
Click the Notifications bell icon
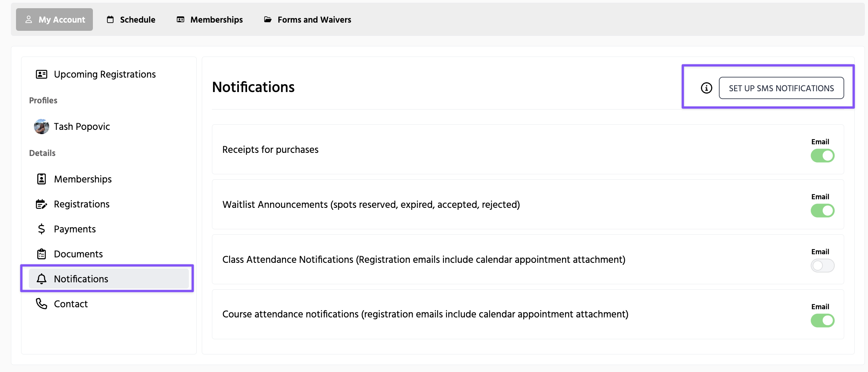click(x=41, y=279)
